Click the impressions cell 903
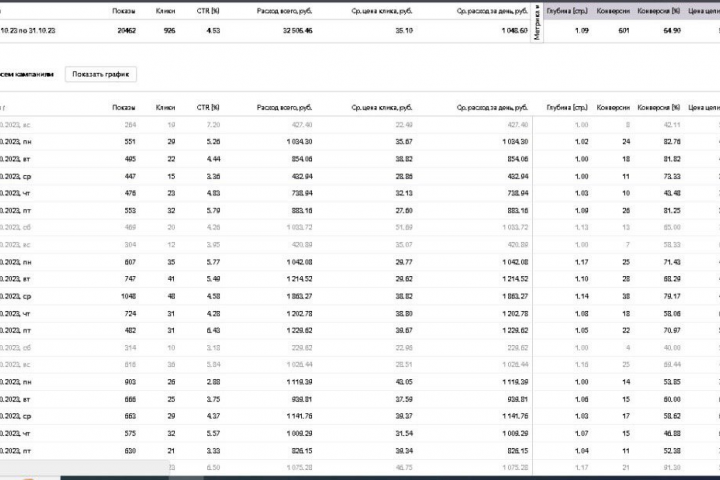The height and width of the screenshot is (480, 720). 130,382
